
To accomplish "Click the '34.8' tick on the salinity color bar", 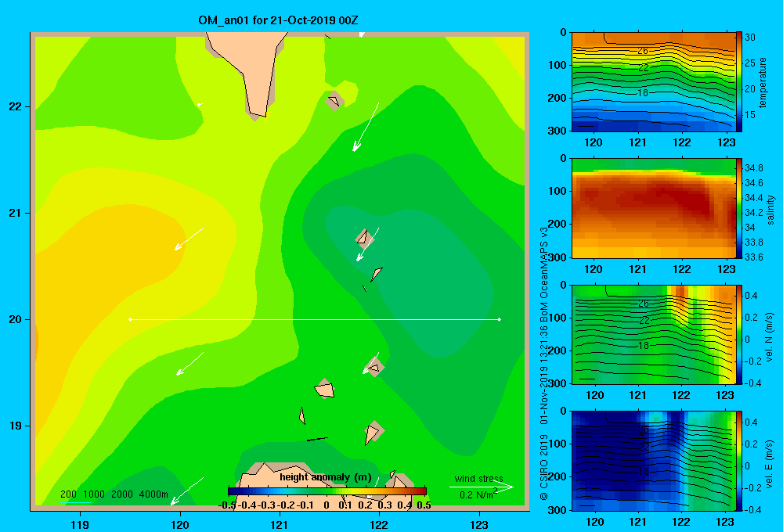I will pyautogui.click(x=753, y=167).
